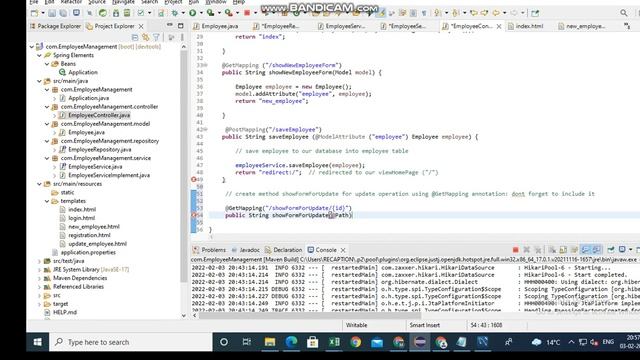The image size is (640, 360).
Task: Minimize the Project Explorer panel
Action: coord(169,26)
